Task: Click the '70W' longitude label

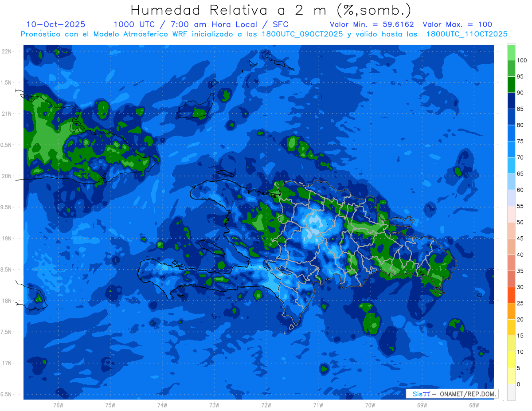Action: [x=370, y=405]
